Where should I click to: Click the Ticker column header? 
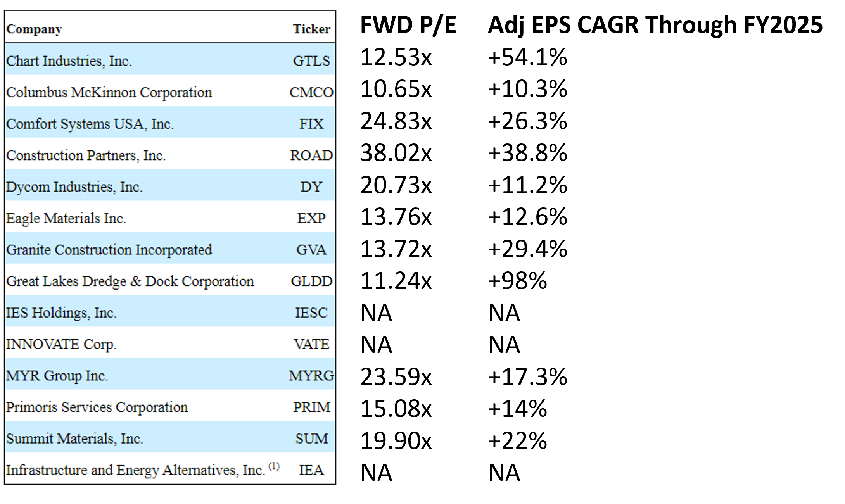click(311, 29)
